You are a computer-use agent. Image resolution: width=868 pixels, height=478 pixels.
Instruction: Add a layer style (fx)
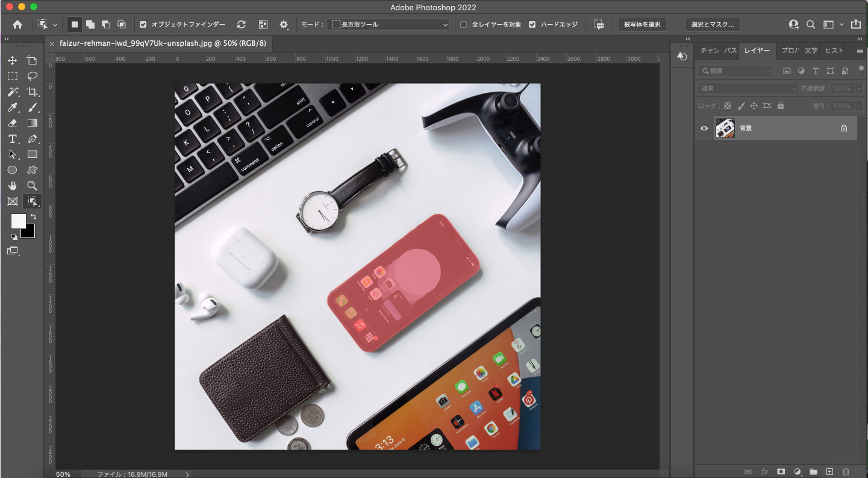(765, 471)
